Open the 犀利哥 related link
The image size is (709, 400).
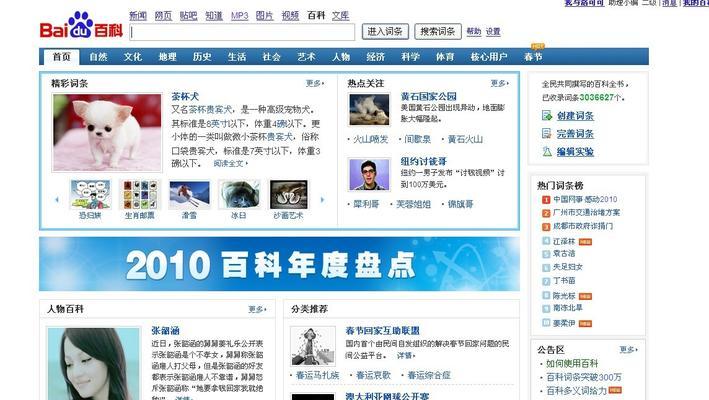(366, 204)
